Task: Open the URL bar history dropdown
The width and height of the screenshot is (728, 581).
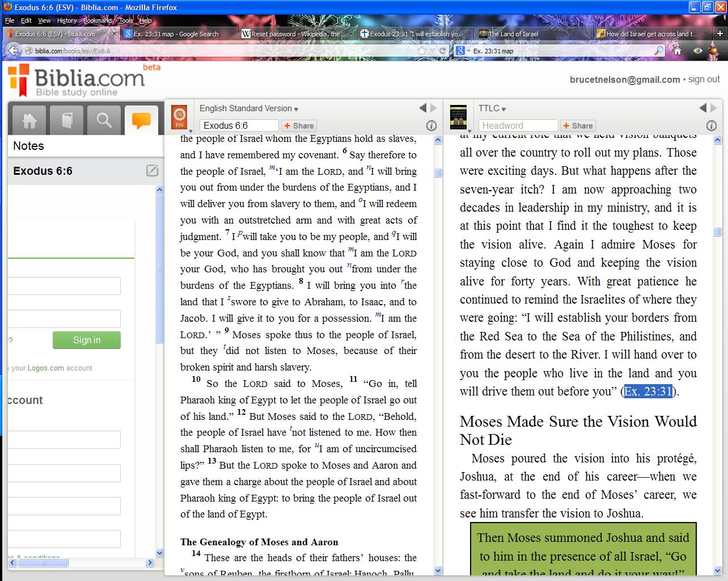Action: click(433, 50)
